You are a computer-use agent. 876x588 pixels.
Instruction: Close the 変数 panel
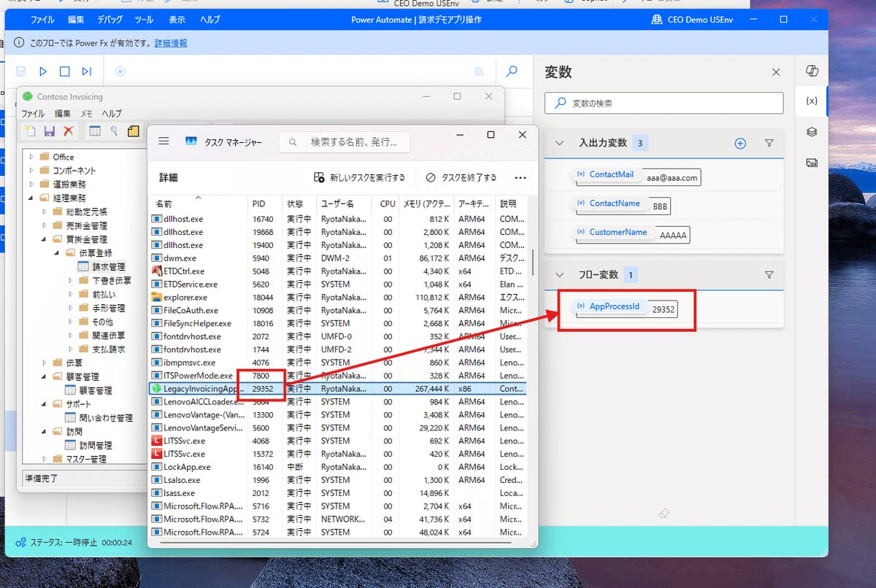776,72
